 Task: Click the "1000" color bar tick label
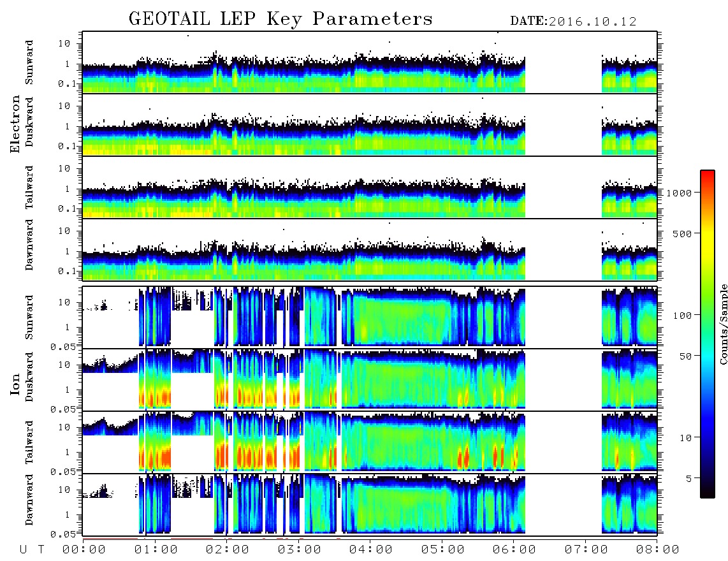679,193
